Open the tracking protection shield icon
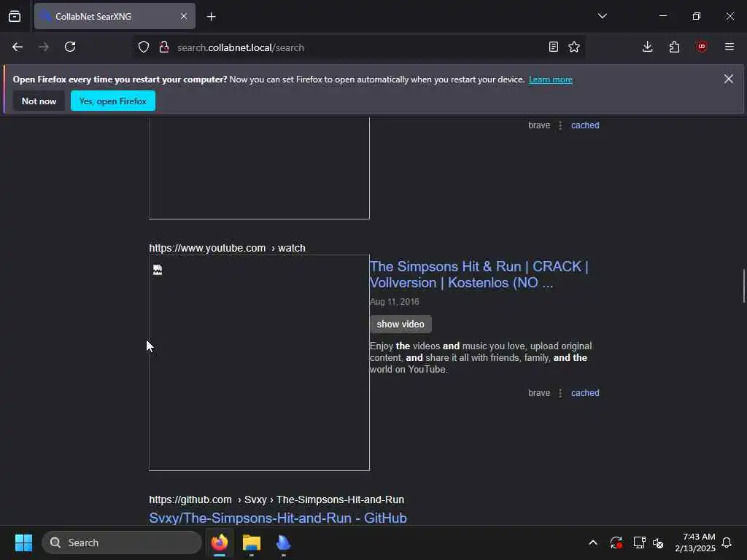 144,47
